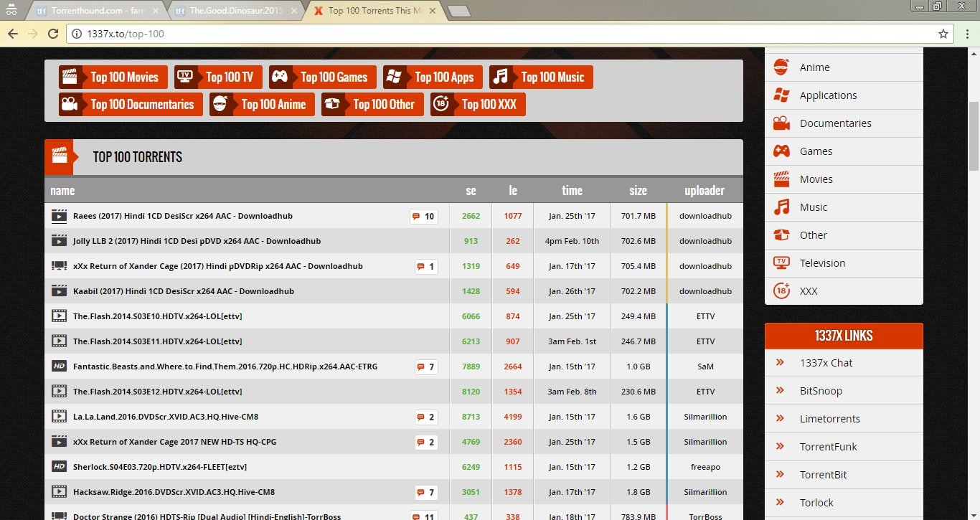Viewport: 980px width, 520px height.
Task: Open Top 100 Apps category
Action: 433,77
